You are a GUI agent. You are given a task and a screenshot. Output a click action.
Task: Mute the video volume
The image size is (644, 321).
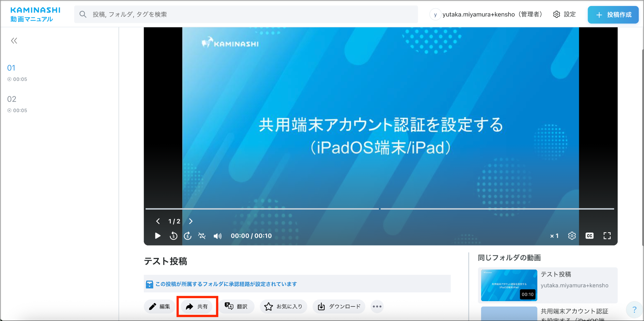[x=217, y=236]
